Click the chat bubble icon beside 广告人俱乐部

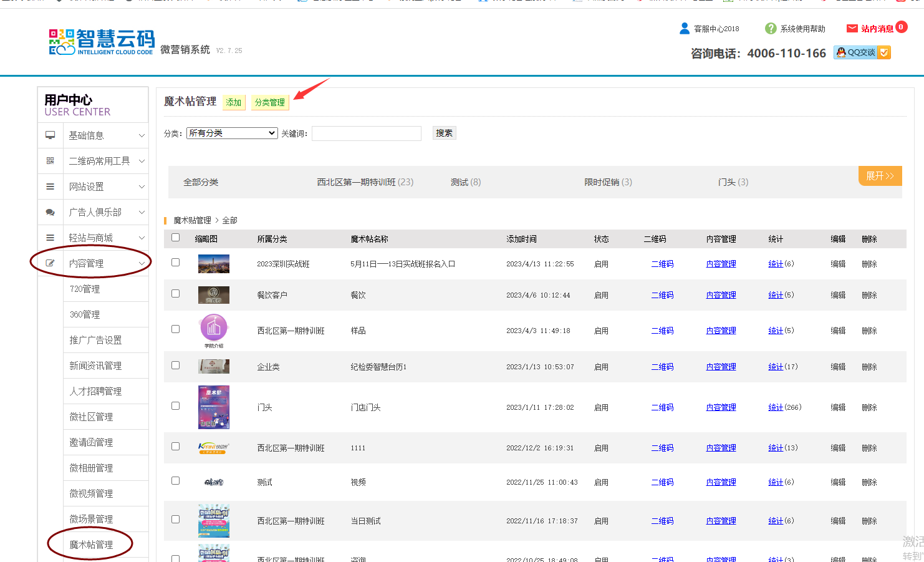tap(51, 212)
